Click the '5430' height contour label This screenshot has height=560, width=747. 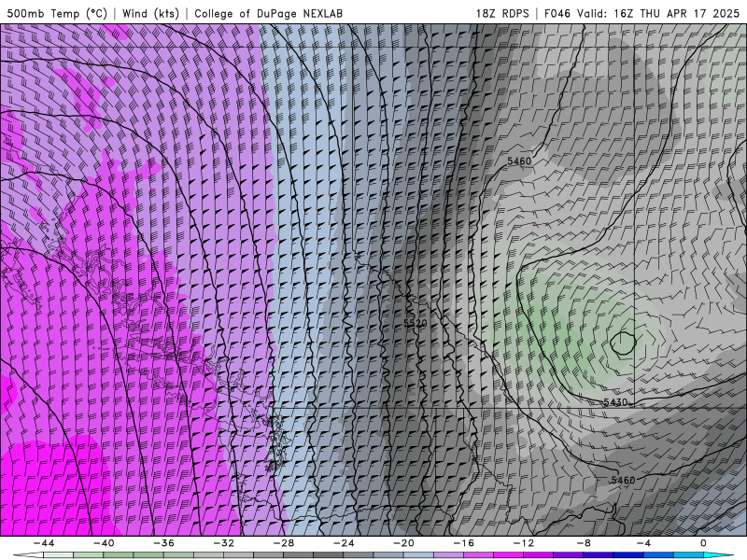(x=615, y=402)
